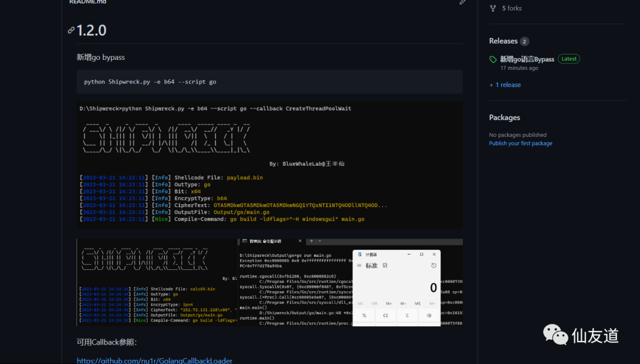Image resolution: width=640 pixels, height=364 pixels.
Task: Click the terminal tab dropdown arrow in the image
Action: pyautogui.click(x=319, y=241)
